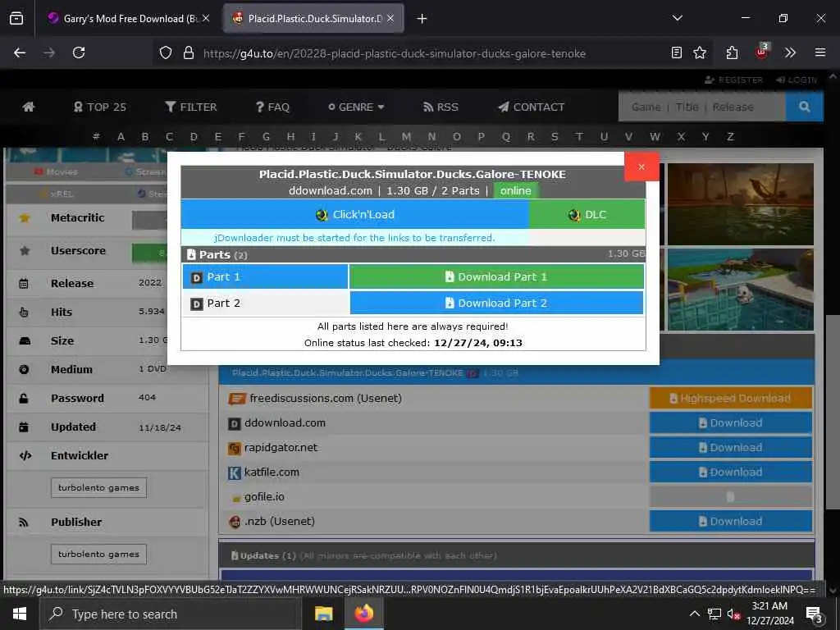
Task: Click the REGISTER link
Action: (x=733, y=80)
